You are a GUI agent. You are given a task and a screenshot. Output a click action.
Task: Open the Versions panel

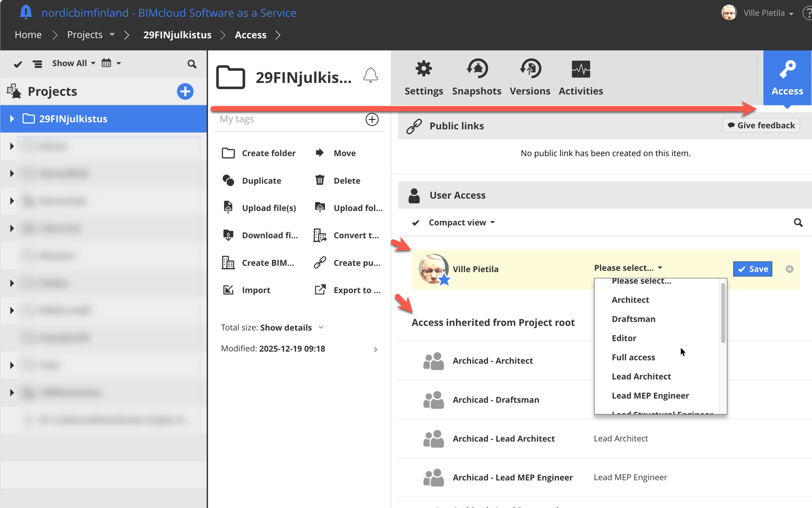[x=530, y=77]
